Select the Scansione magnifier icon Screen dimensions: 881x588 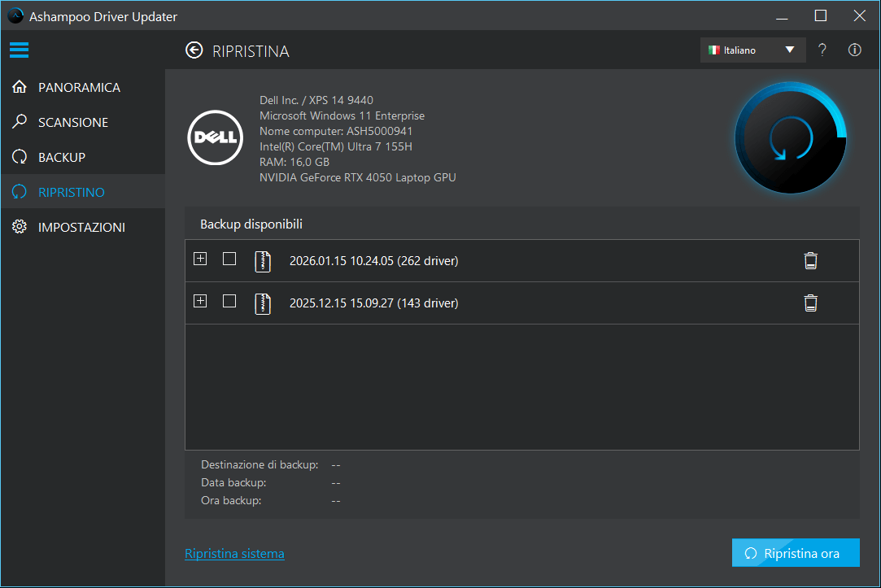coord(19,122)
